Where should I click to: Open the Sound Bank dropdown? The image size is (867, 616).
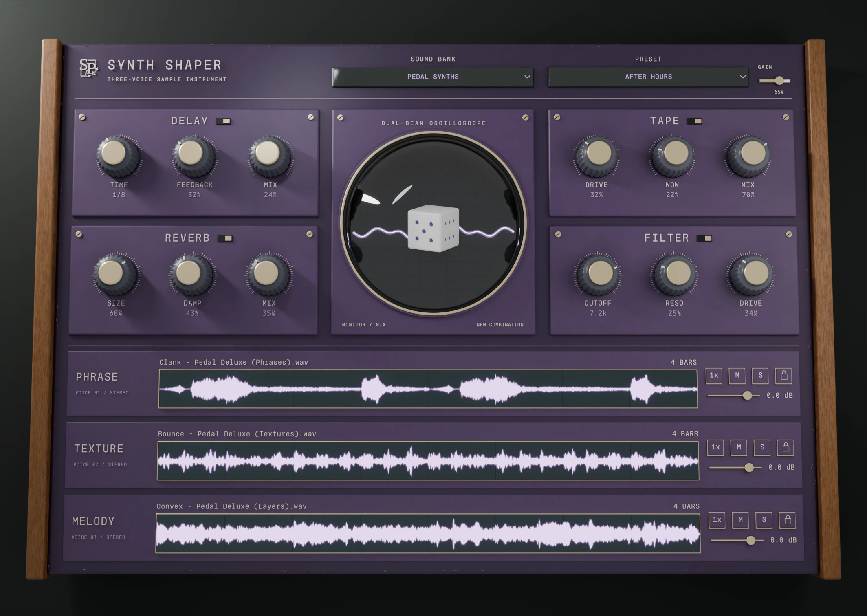(433, 77)
